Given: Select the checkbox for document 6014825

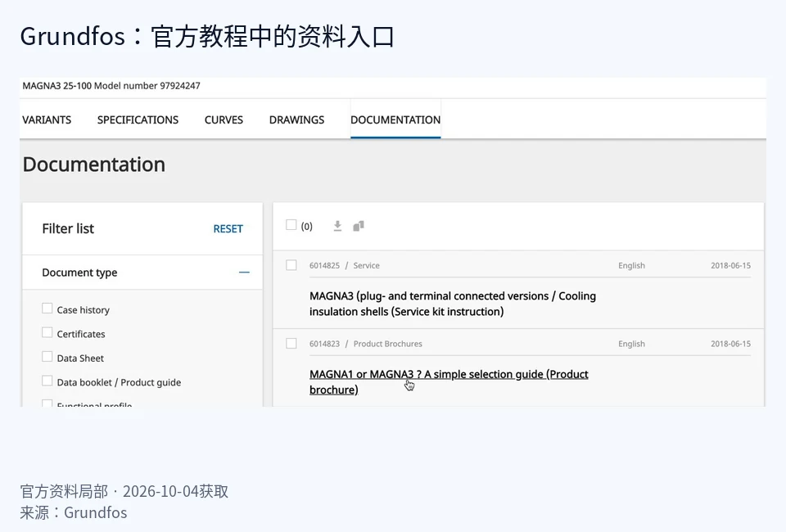Looking at the screenshot, I should tap(291, 265).
